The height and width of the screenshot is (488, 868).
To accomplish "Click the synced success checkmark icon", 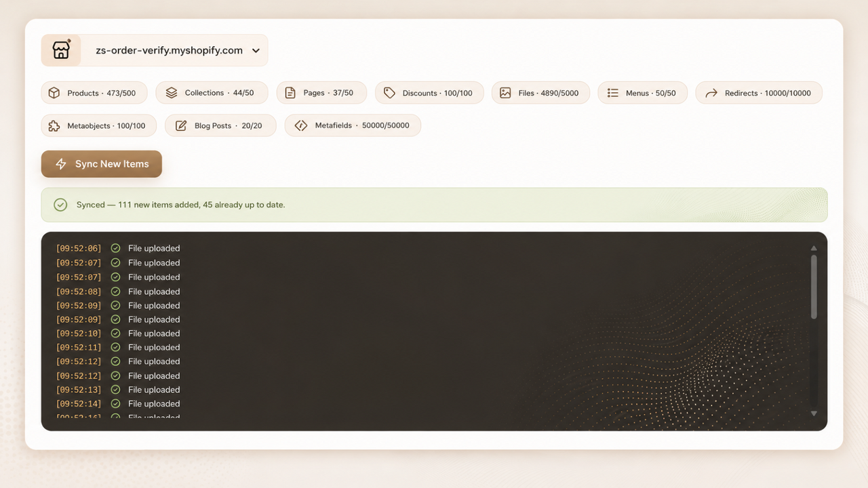I will (x=60, y=205).
